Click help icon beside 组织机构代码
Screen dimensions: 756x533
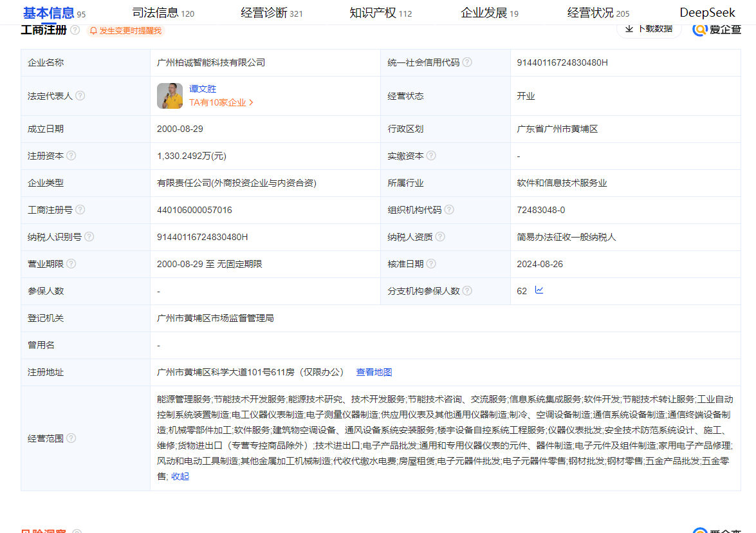[x=449, y=210]
